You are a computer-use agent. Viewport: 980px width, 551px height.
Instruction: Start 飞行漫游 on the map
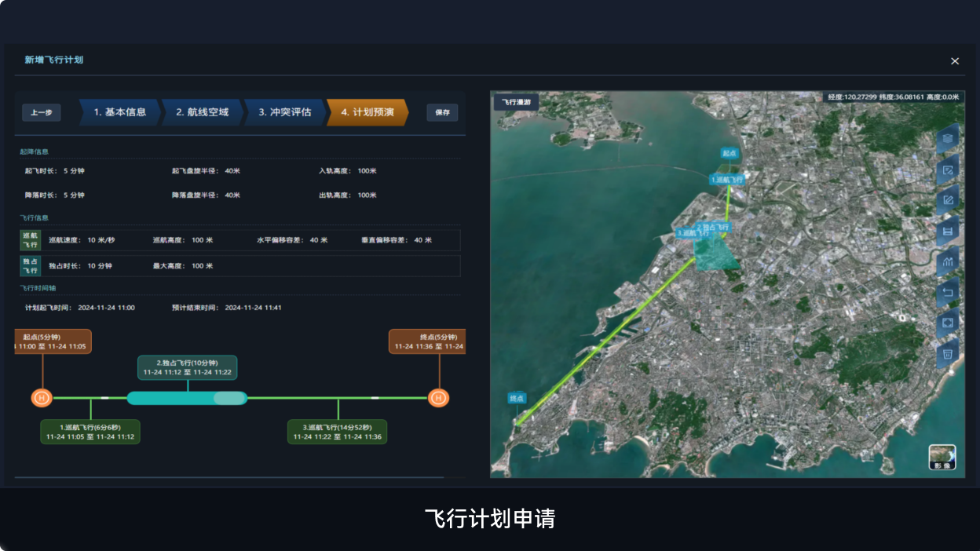[516, 102]
